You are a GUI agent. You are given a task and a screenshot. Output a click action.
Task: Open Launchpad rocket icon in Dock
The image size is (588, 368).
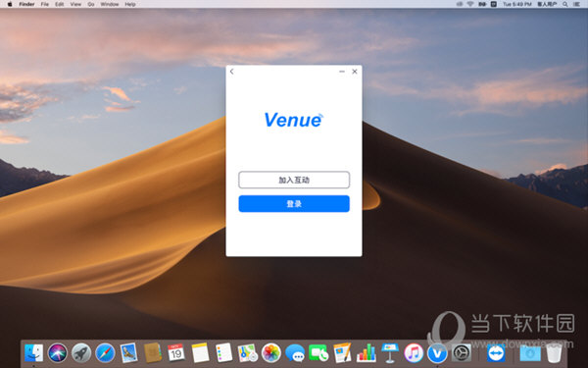[81, 353]
